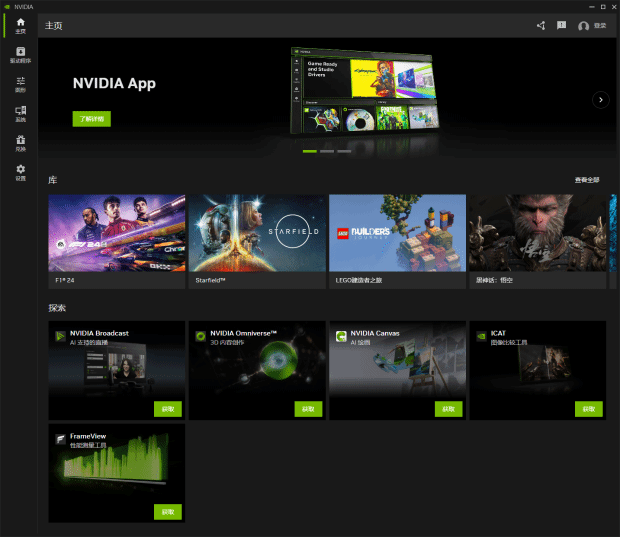The width and height of the screenshot is (620, 537).
Task: Get NVIDIA Omniverse with its 获取 button
Action: pos(308,409)
